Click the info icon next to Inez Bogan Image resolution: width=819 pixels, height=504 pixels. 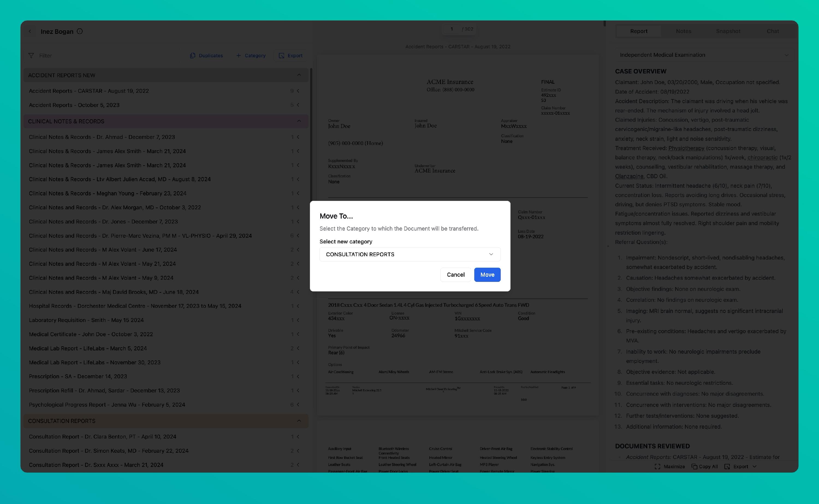80,31
